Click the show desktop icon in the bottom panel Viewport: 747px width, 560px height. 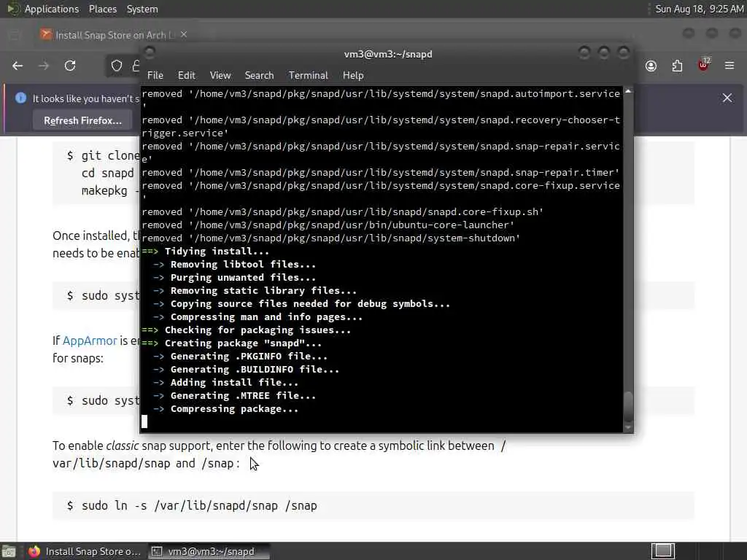9,551
